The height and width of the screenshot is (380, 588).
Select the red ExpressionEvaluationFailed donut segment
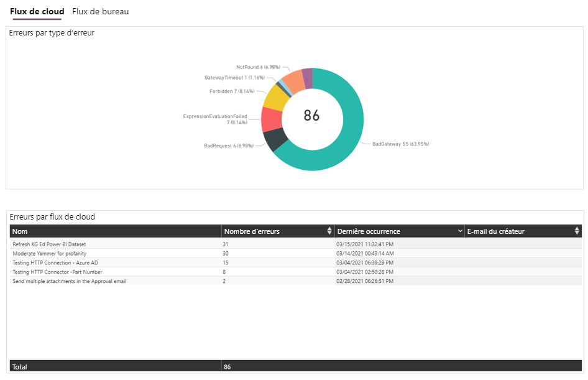271,119
